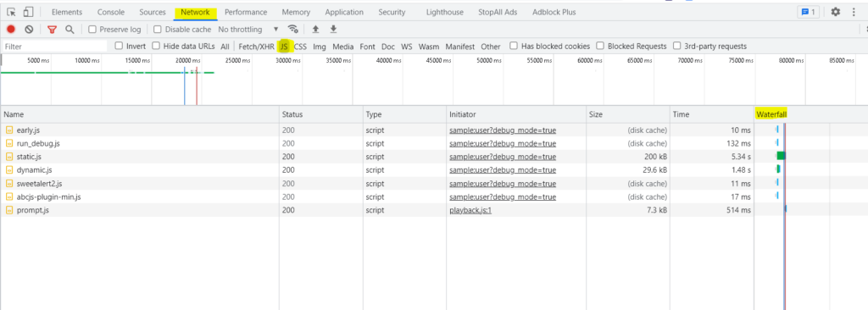The height and width of the screenshot is (310, 868).
Task: Check Hide data URLs checkbox
Action: click(x=156, y=46)
